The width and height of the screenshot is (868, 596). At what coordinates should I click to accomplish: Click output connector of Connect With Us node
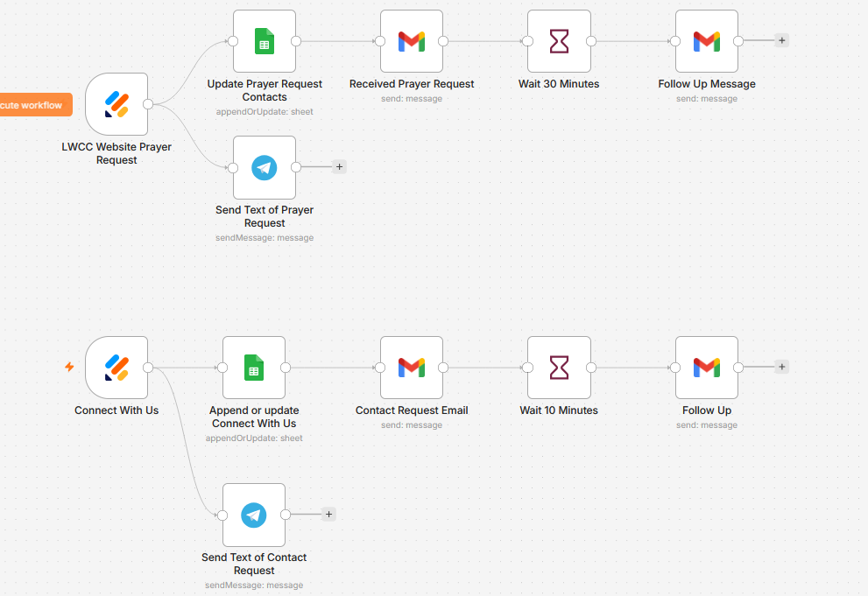[x=148, y=368]
